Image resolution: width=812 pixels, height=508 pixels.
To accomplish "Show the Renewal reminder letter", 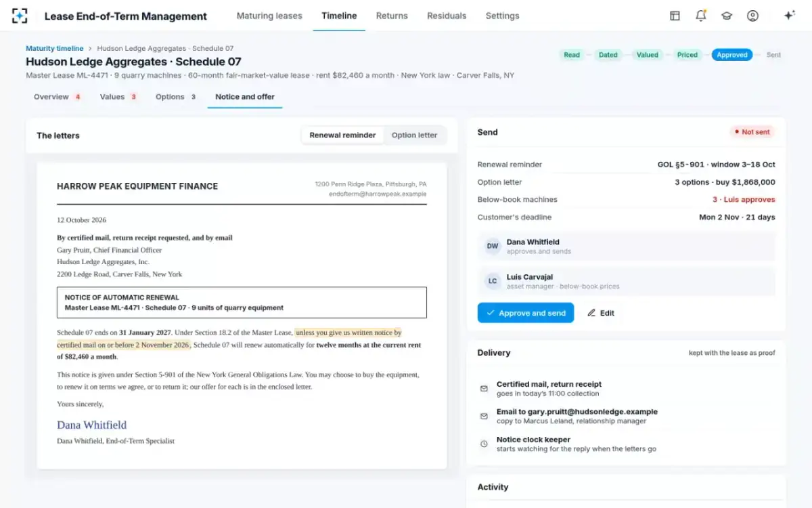I will tap(342, 135).
